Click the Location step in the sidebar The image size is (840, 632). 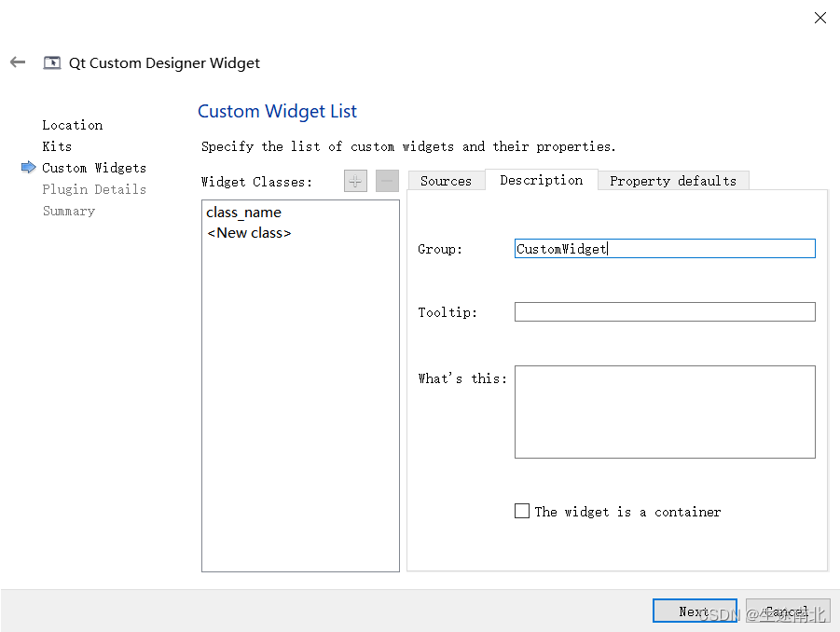pos(73,125)
